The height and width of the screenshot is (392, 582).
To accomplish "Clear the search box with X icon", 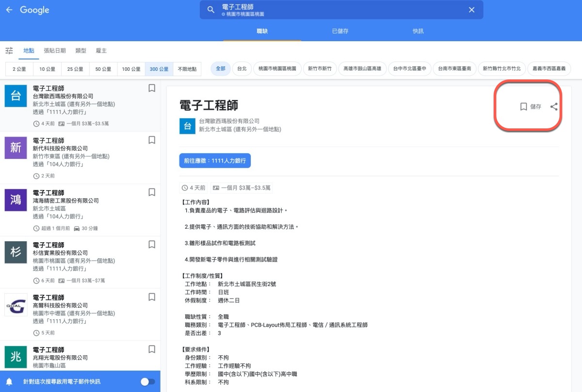I will (471, 10).
